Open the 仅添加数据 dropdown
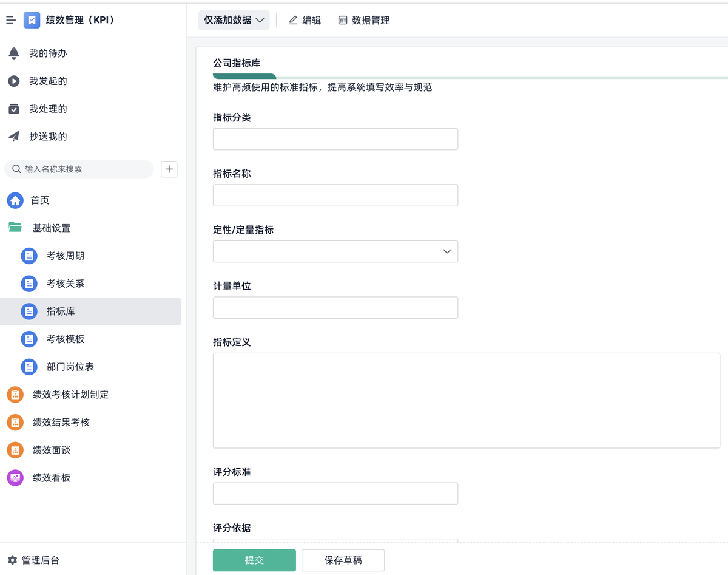 [x=234, y=20]
